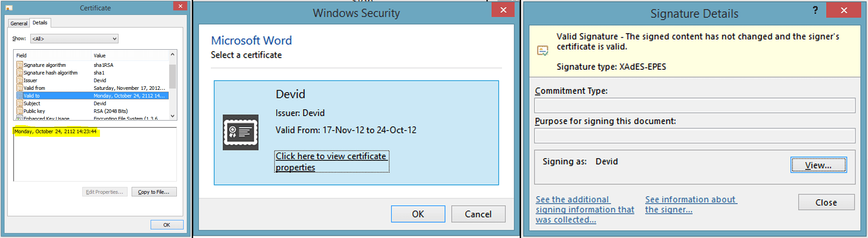Click the Purpose for signing text box
The image size is (868, 238).
[x=694, y=135]
